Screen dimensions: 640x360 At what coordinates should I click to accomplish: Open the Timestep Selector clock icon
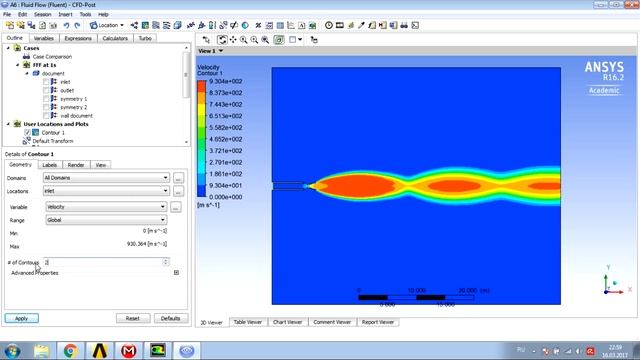point(329,25)
